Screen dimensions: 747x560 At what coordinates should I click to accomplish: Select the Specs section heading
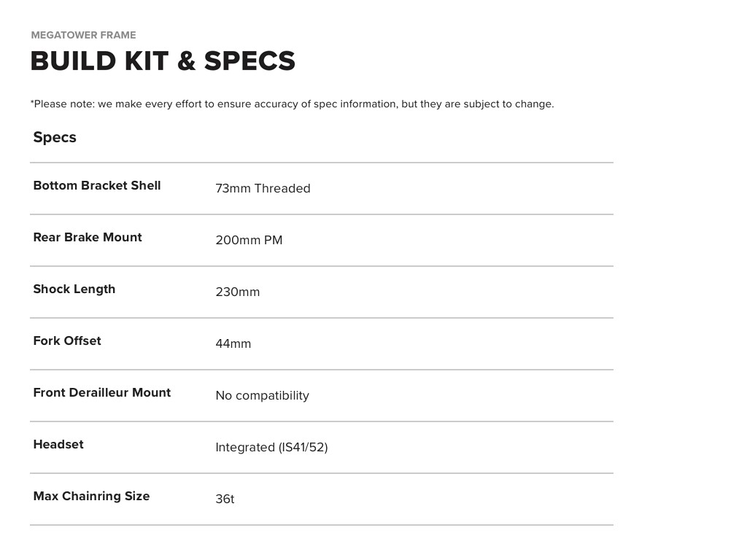coord(55,138)
